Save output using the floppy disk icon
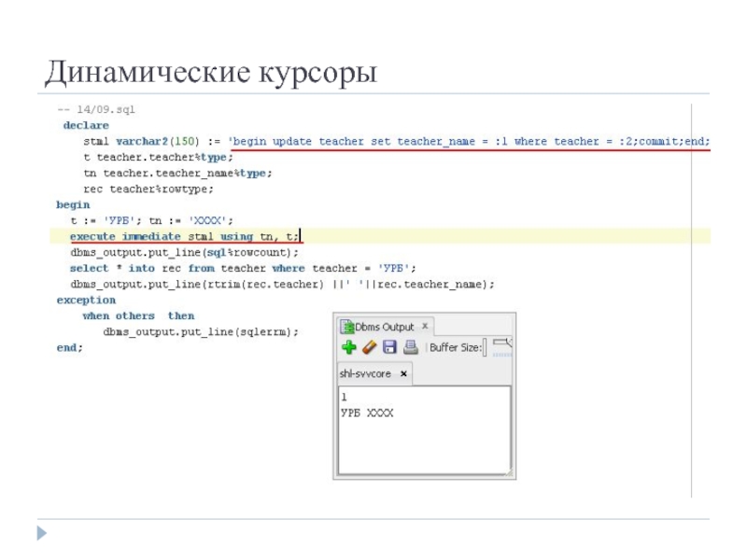Viewport: 747px width, 560px height. 389,348
